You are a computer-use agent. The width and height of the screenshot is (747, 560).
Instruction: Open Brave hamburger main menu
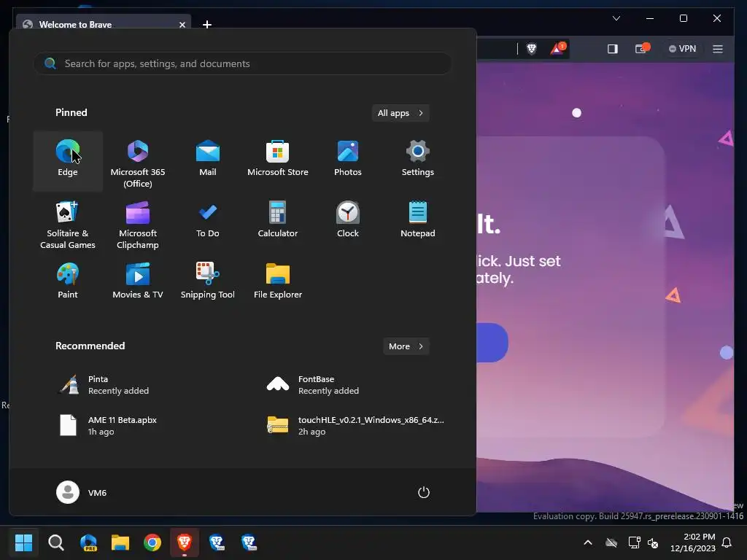coord(718,49)
